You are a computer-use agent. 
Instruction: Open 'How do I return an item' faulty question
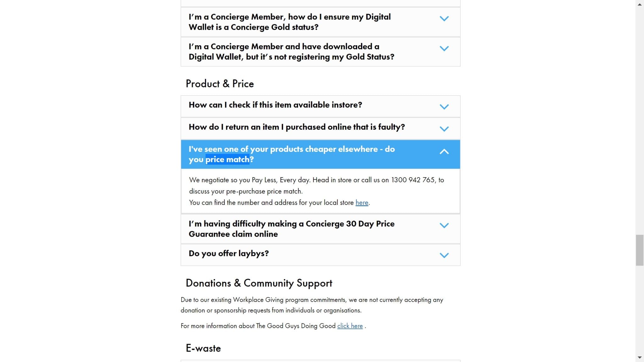click(320, 129)
